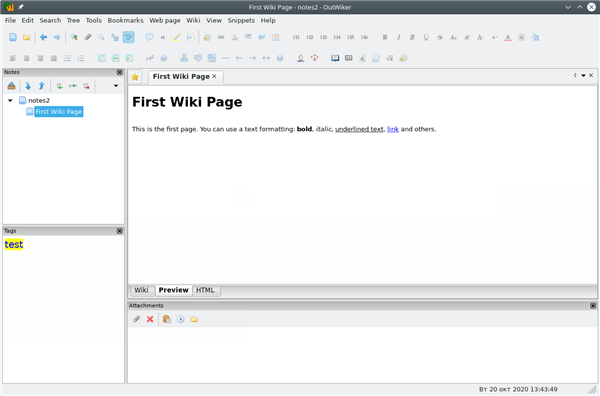Apply Heading 5 (H5) style

pos(351,37)
